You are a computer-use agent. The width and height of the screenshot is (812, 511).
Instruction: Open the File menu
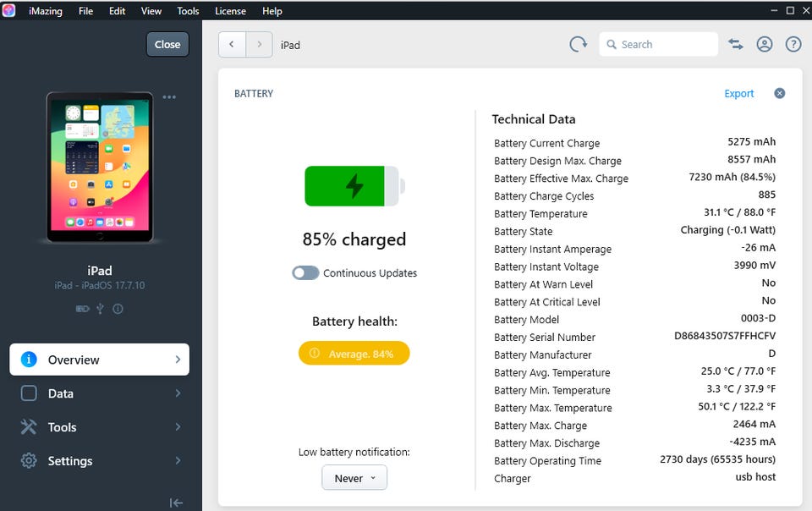click(86, 11)
